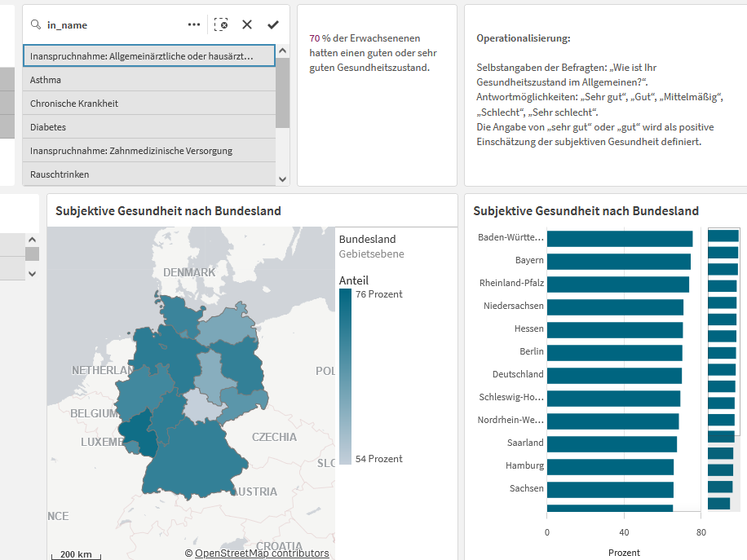Click the bar chart mini overview scroller
This screenshot has width=747, height=560.
[x=723, y=332]
